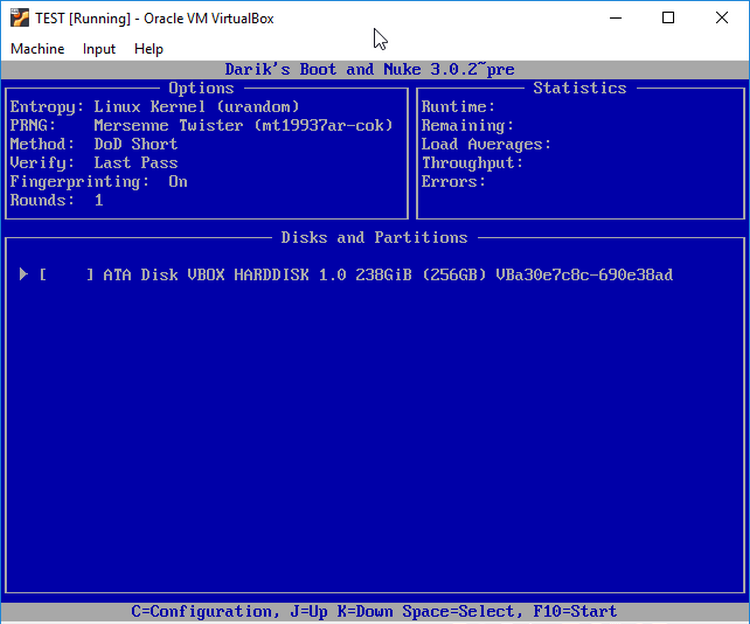Click the Options panel heading

201,88
